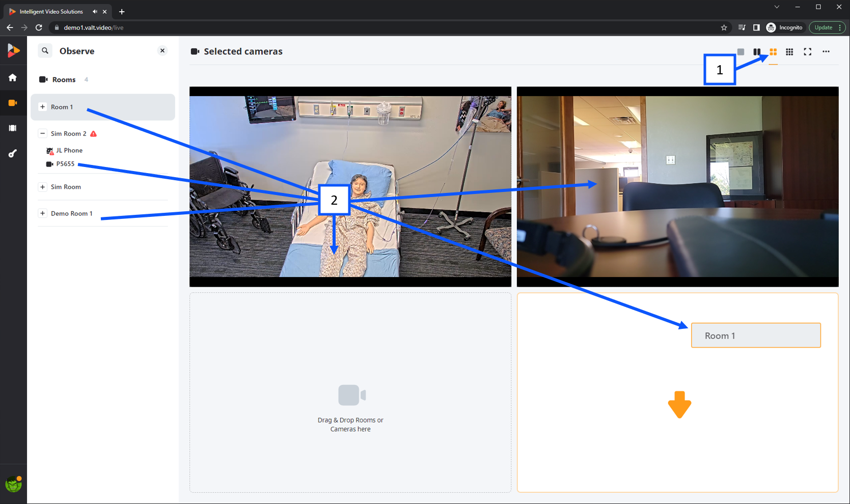
Task: Expand Room 1 in the rooms list
Action: click(43, 107)
